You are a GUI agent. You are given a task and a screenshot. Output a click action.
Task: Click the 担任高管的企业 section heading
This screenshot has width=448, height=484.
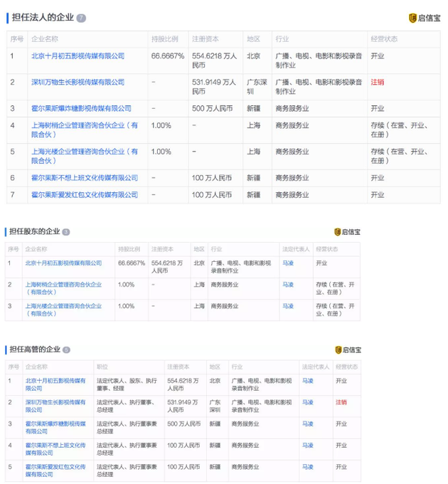point(35,349)
